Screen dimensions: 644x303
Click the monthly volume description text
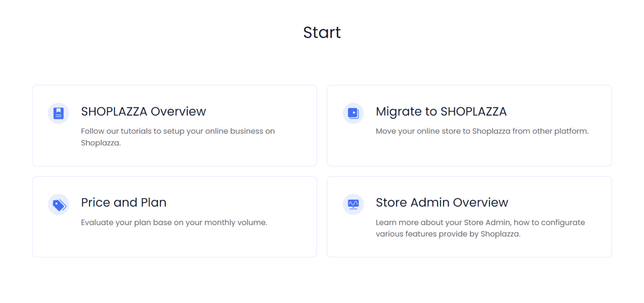pyautogui.click(x=174, y=222)
